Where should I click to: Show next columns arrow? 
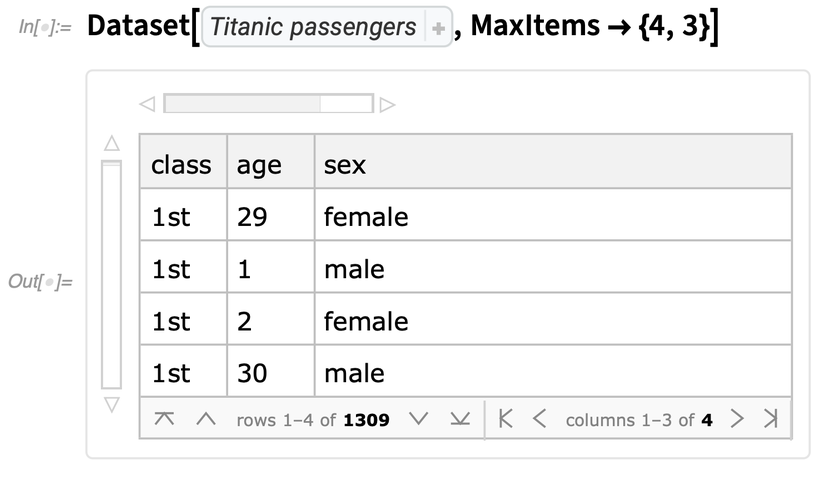(737, 420)
